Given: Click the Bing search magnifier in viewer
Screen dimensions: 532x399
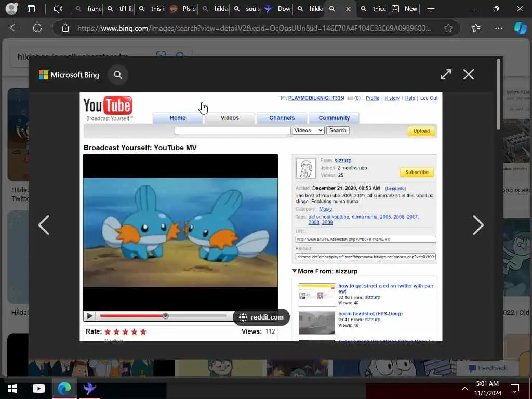Looking at the screenshot, I should [x=118, y=75].
